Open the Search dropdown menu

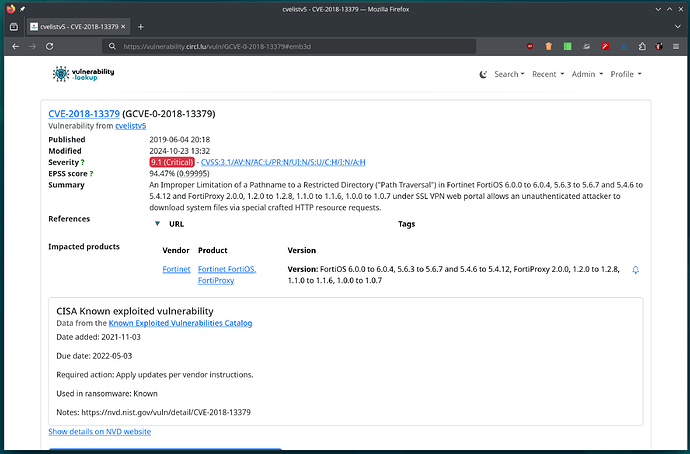point(509,74)
